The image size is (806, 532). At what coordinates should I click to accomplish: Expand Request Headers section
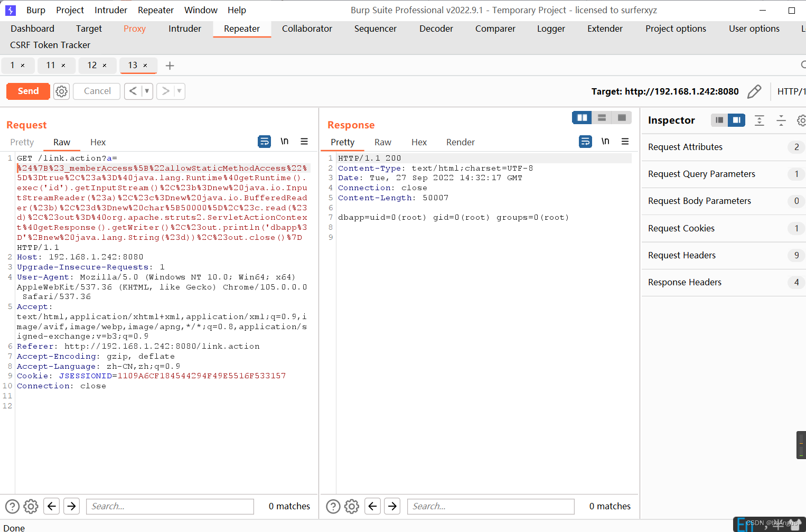(724, 255)
